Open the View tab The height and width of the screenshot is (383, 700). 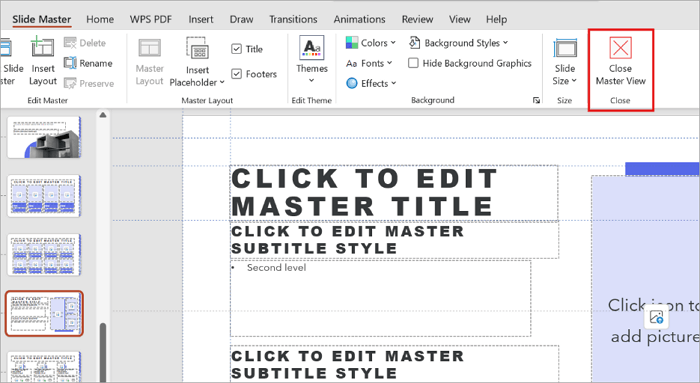pyautogui.click(x=460, y=19)
